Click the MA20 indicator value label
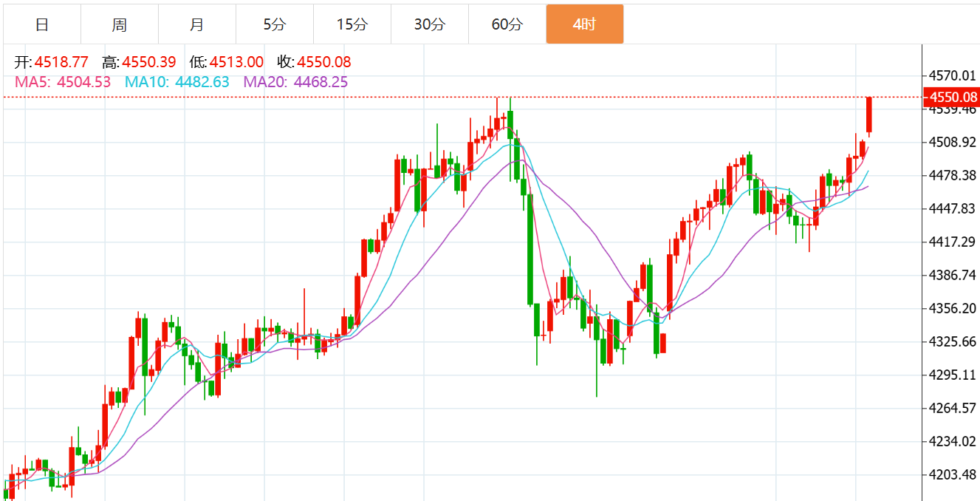The width and height of the screenshot is (980, 501). click(x=295, y=82)
